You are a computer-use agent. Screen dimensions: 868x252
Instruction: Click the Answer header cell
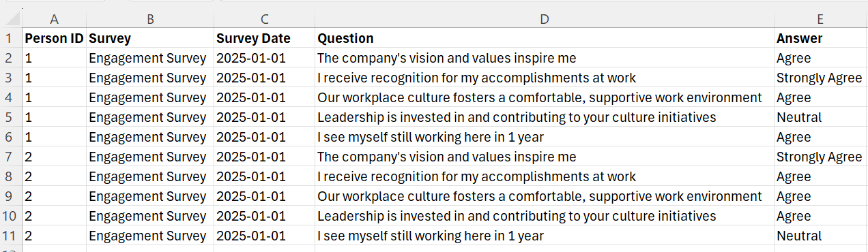tap(821, 38)
